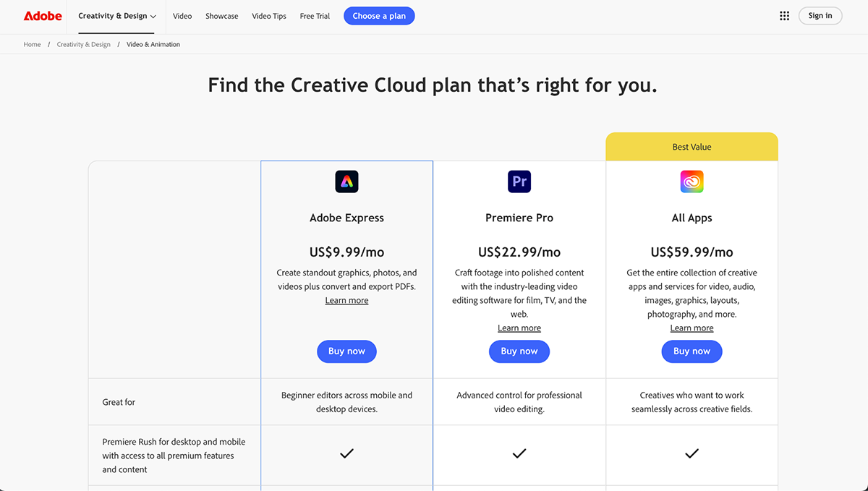
Task: Go to the Showcase nav item
Action: point(221,16)
